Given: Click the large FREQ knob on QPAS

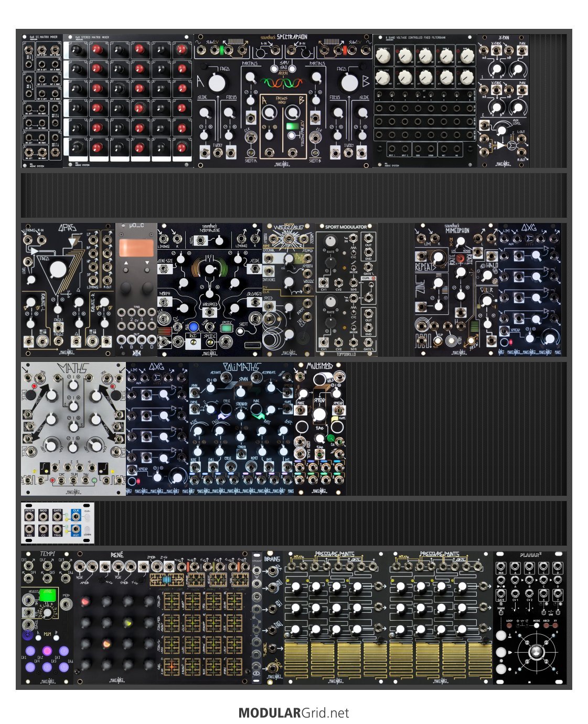Looking at the screenshot, I should 58,270.
